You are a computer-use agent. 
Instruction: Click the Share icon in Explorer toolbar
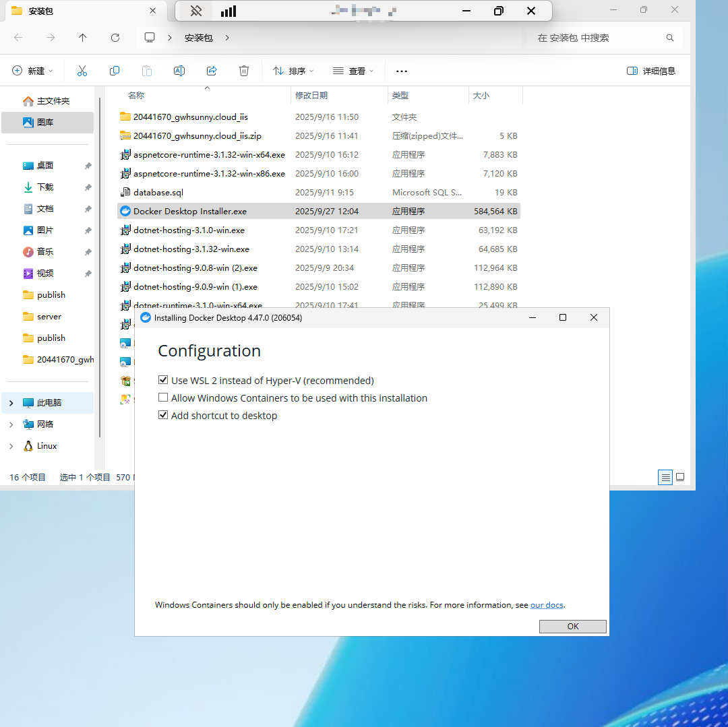tap(212, 71)
